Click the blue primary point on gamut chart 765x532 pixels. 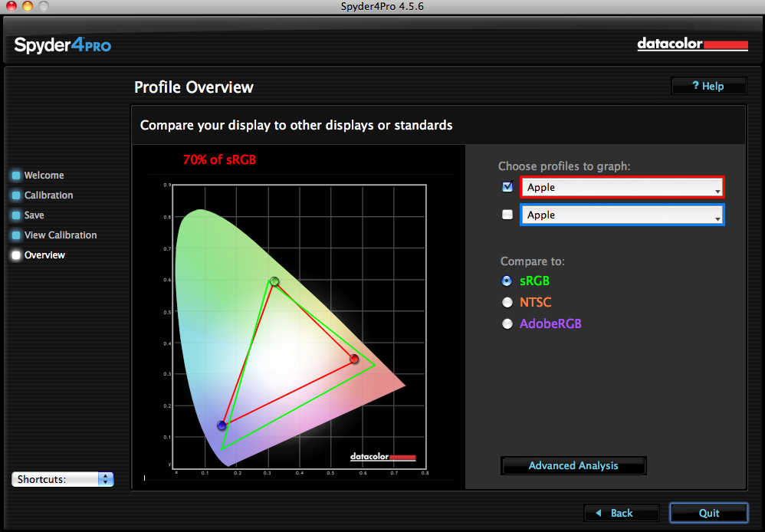(222, 425)
